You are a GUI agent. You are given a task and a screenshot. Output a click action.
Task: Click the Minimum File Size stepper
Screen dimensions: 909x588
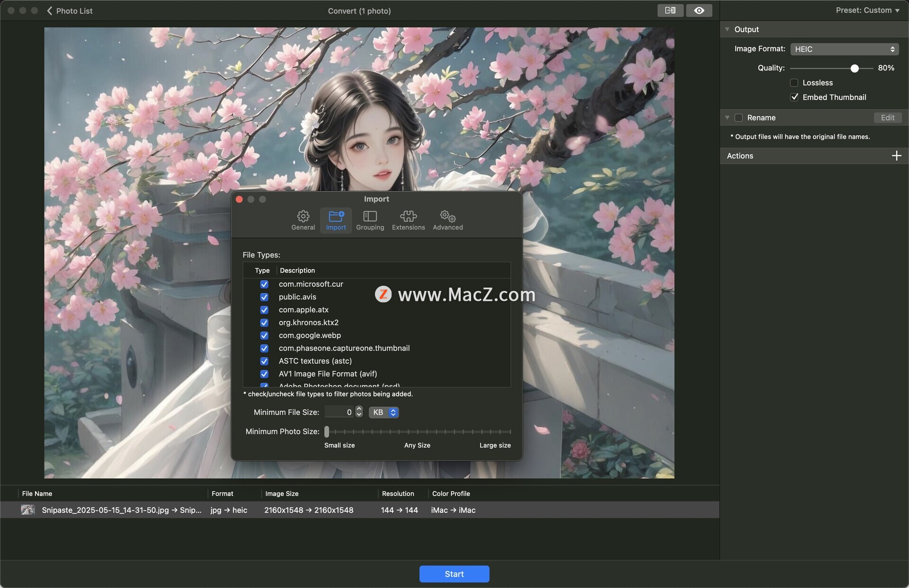click(359, 412)
